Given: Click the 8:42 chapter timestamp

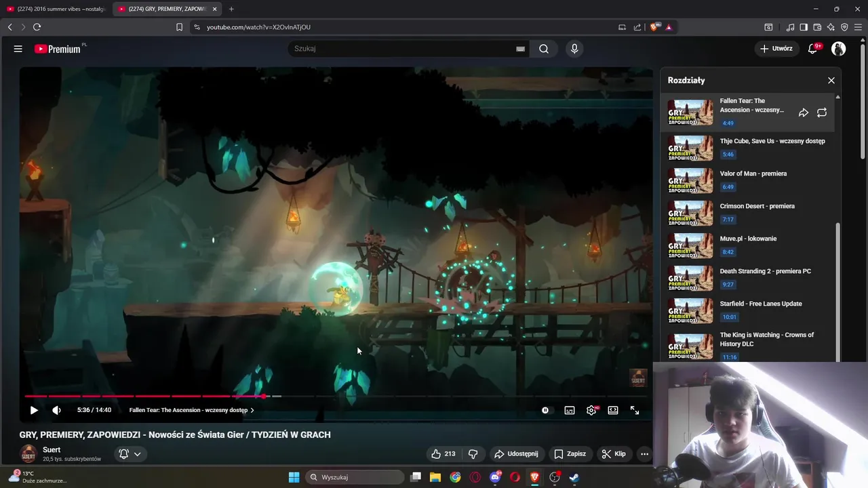Looking at the screenshot, I should [728, 252].
